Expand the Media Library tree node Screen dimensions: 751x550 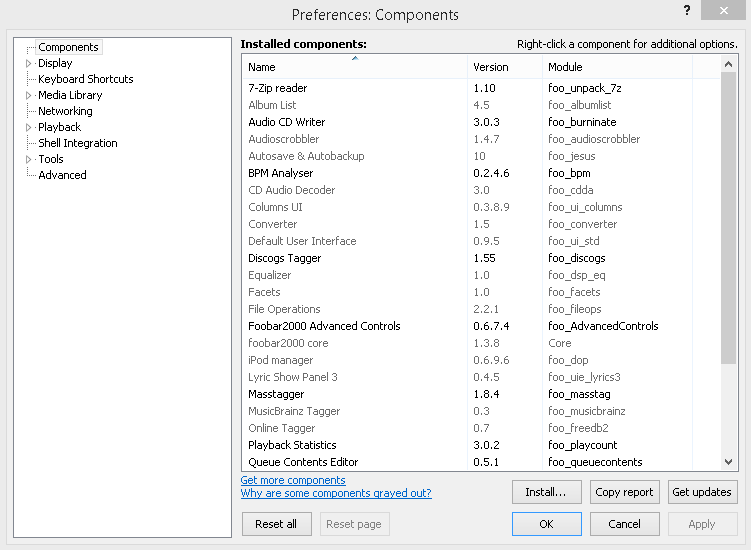pos(28,95)
